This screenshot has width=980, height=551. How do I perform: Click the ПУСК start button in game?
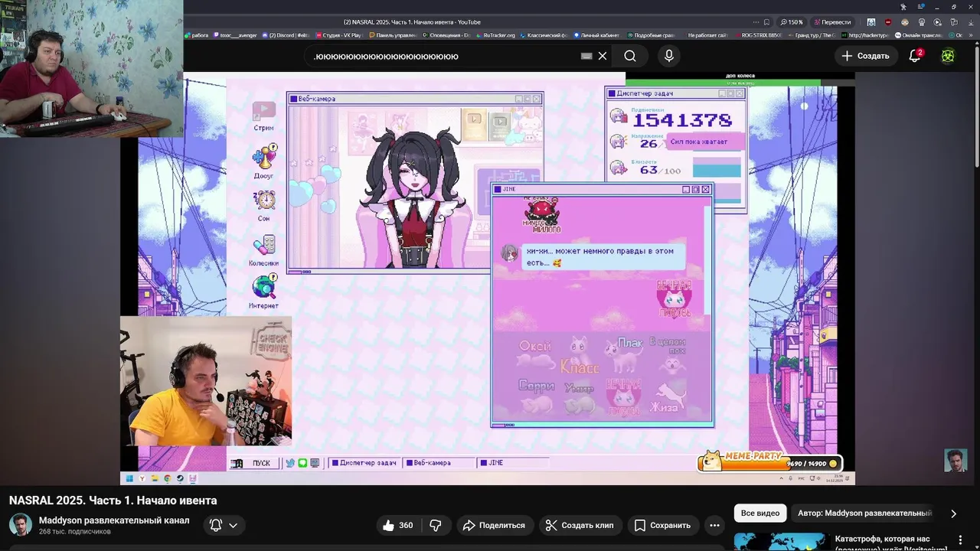[253, 463]
